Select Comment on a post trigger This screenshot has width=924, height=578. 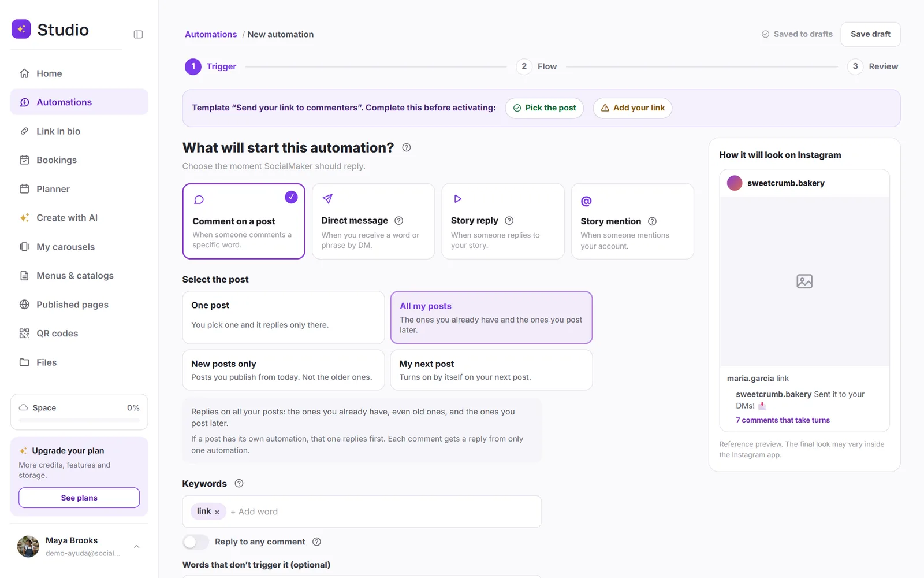point(244,221)
